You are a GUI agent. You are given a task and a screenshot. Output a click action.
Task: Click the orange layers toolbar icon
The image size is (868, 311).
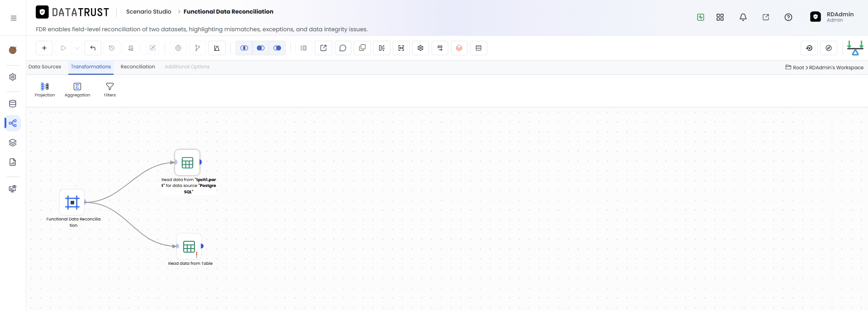459,48
